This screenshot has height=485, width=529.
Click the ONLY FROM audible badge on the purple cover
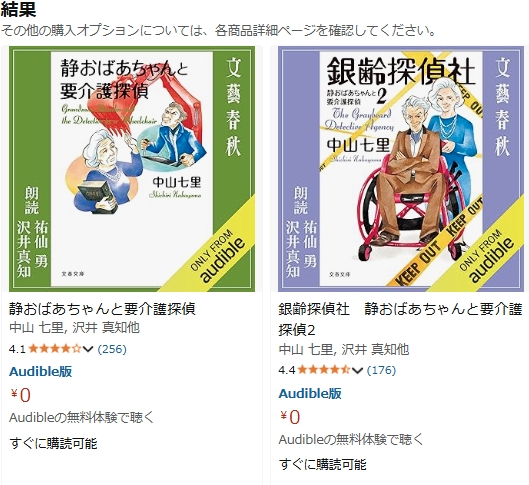[486, 257]
